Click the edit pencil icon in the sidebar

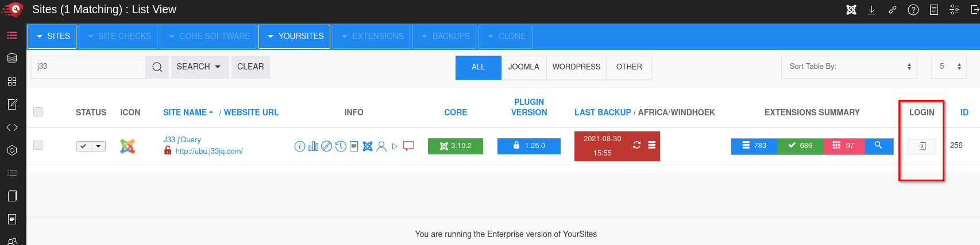tap(12, 104)
